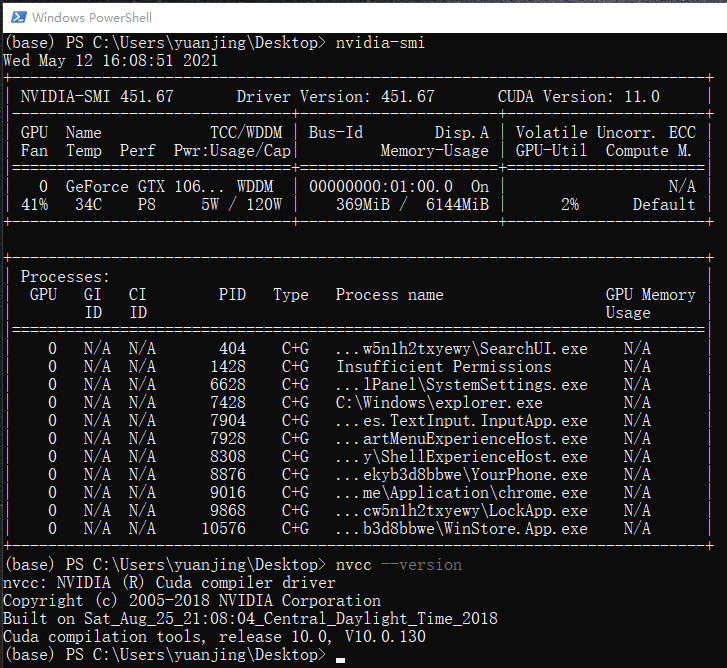Click the bus id '00000000:01:00.0'
The width and height of the screenshot is (727, 668).
(x=381, y=186)
